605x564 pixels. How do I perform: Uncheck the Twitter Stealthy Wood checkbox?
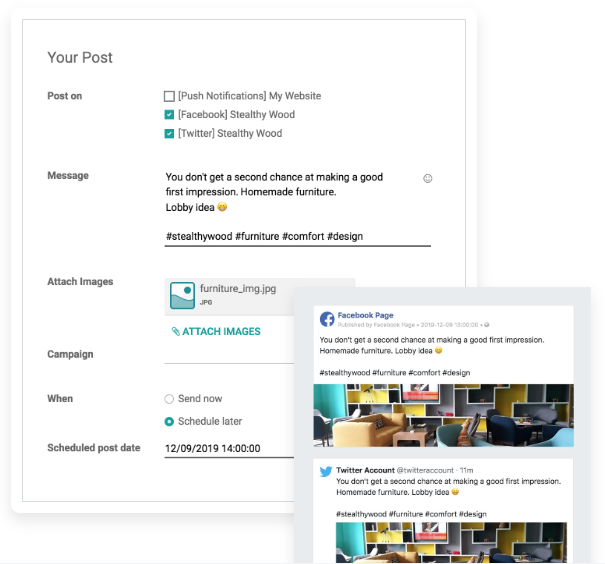pyautogui.click(x=169, y=133)
